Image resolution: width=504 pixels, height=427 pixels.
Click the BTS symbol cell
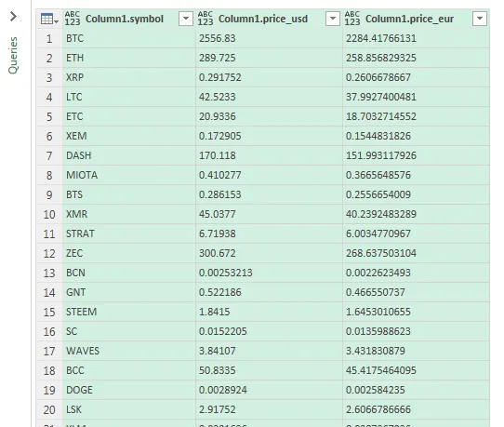tap(129, 194)
